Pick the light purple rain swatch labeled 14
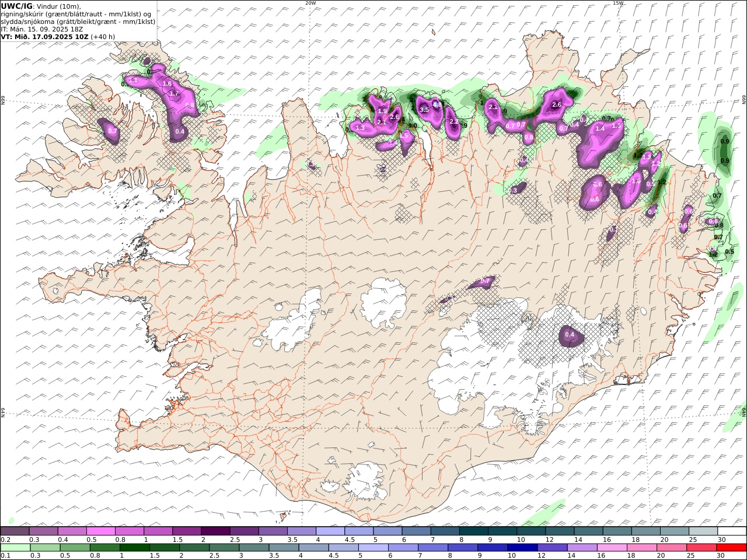 point(581,548)
